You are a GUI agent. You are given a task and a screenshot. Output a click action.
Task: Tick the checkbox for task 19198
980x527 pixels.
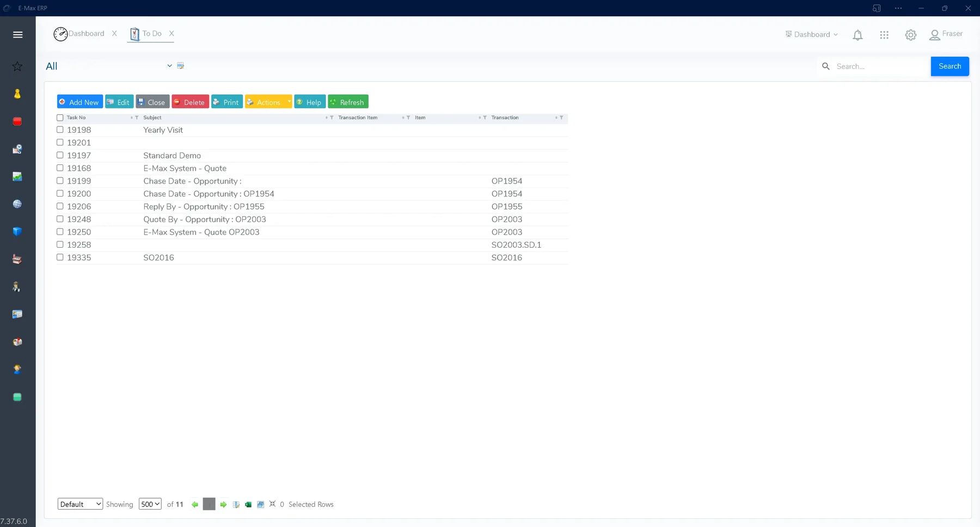click(x=60, y=130)
